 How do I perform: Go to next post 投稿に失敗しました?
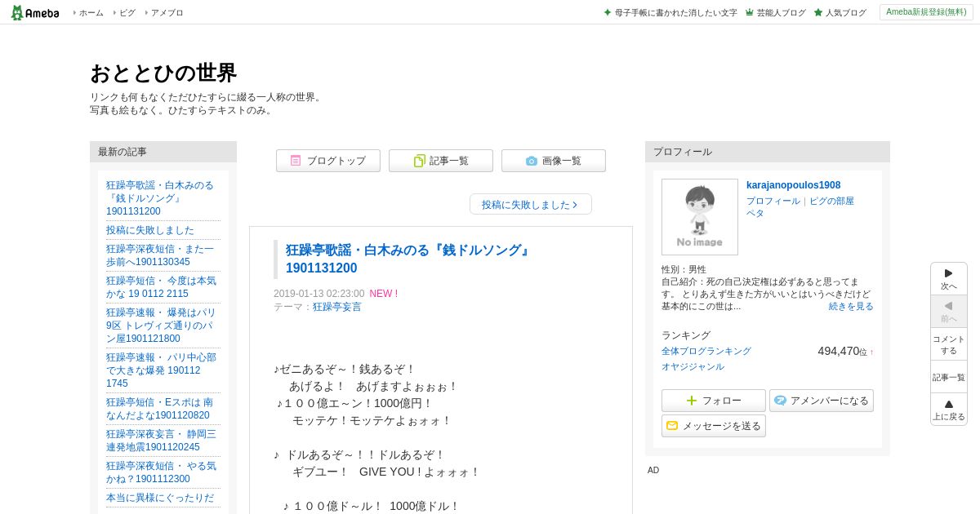point(531,204)
